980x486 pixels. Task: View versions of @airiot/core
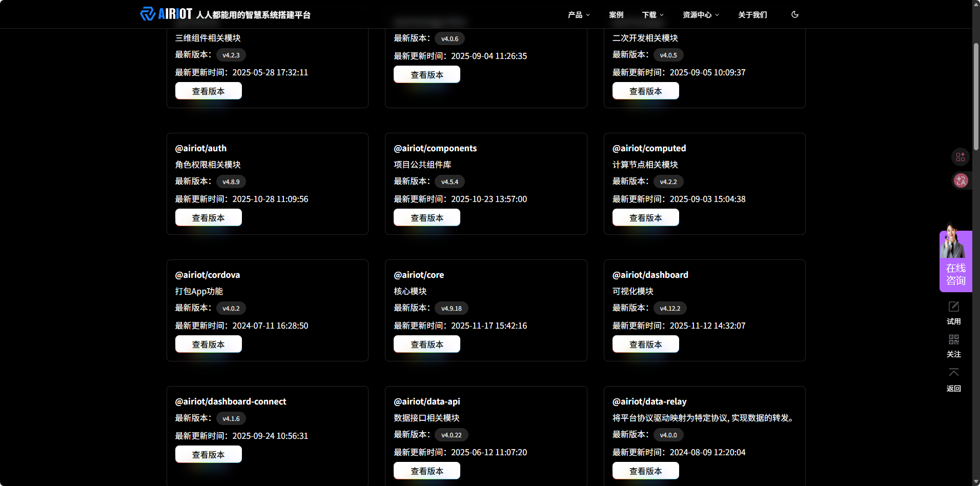pyautogui.click(x=426, y=345)
